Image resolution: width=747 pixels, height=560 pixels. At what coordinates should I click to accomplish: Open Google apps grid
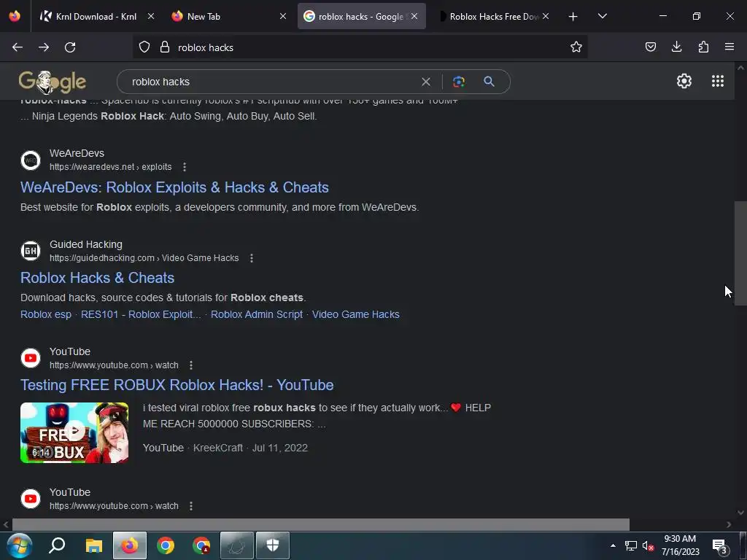(718, 81)
